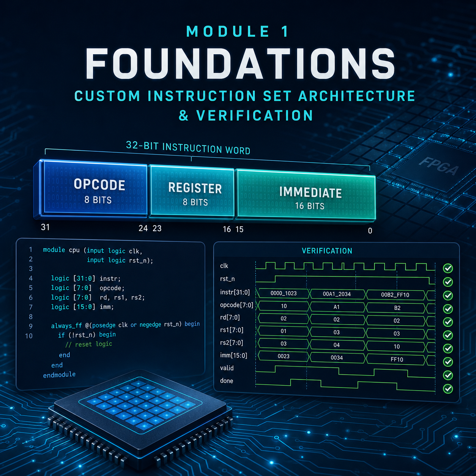Click the 00B2_FF10 value in instr waveform
The width and height of the screenshot is (476, 476).
click(395, 295)
